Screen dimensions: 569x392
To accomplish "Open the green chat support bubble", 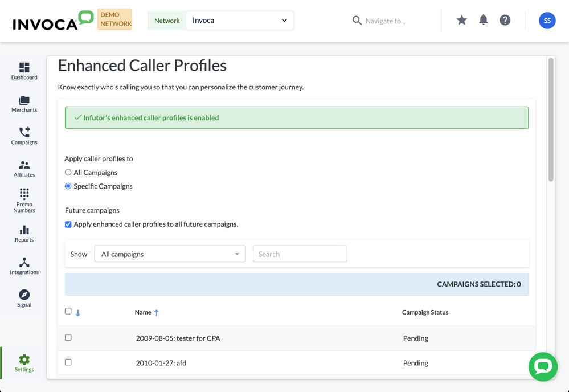I will pos(543,367).
